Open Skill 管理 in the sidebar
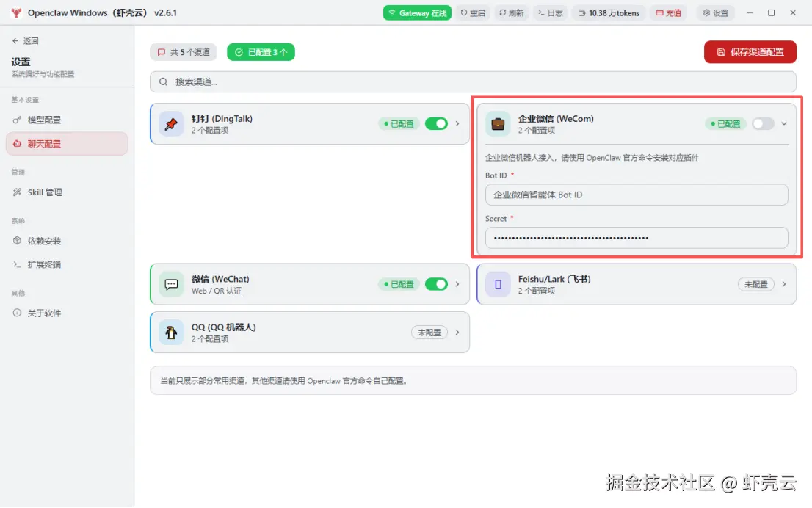Screen dimensions: 812x508 (x=67, y=192)
